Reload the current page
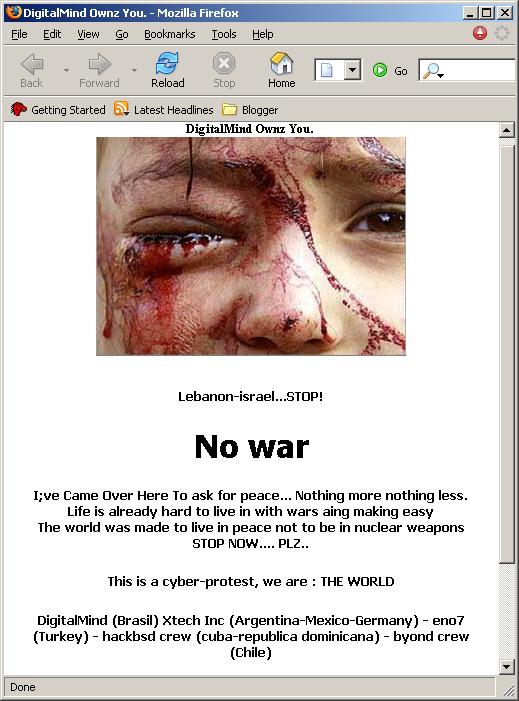 167,70
